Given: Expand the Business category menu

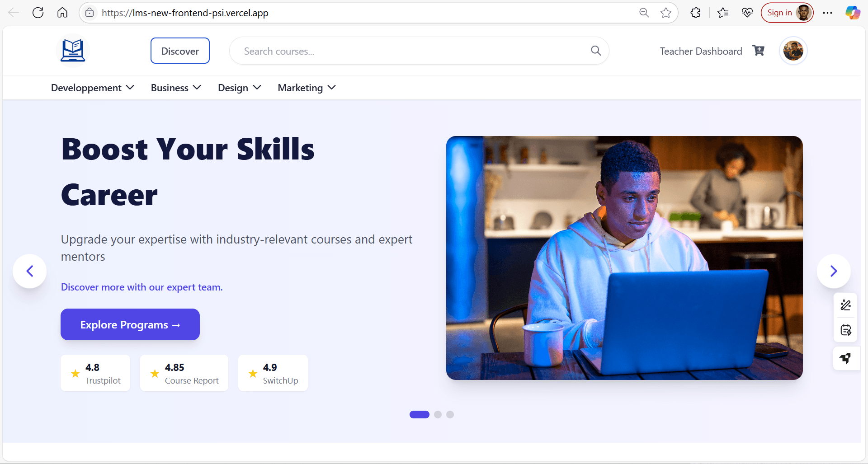Looking at the screenshot, I should (176, 88).
